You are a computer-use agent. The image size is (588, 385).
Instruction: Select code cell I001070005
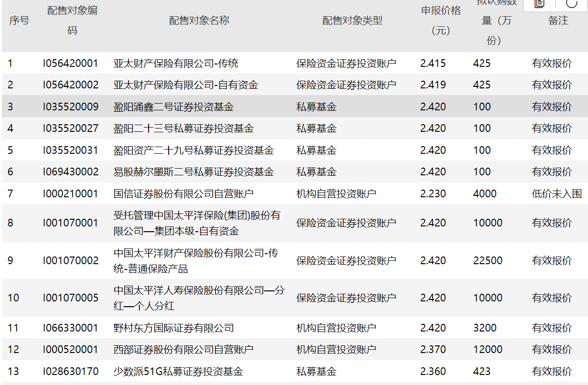(x=71, y=298)
